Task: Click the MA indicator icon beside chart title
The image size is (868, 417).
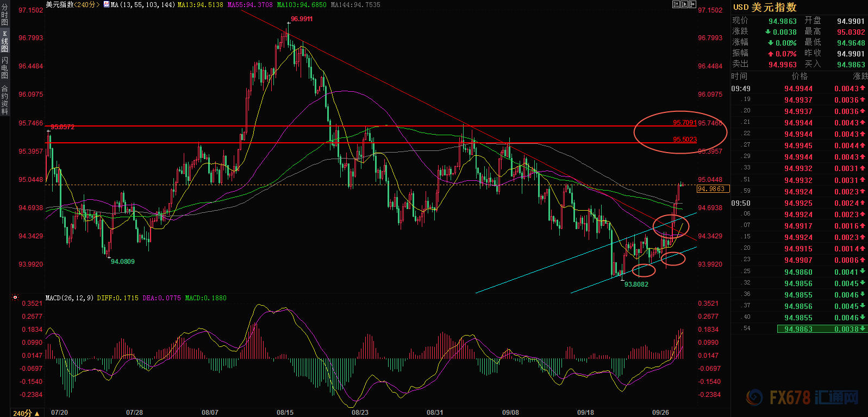Action: pos(106,5)
